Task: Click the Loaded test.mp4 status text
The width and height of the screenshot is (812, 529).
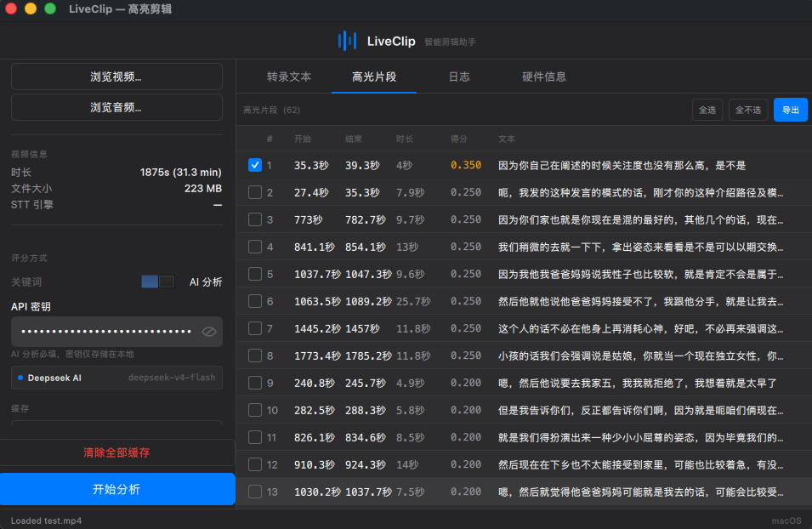Action: (x=46, y=520)
